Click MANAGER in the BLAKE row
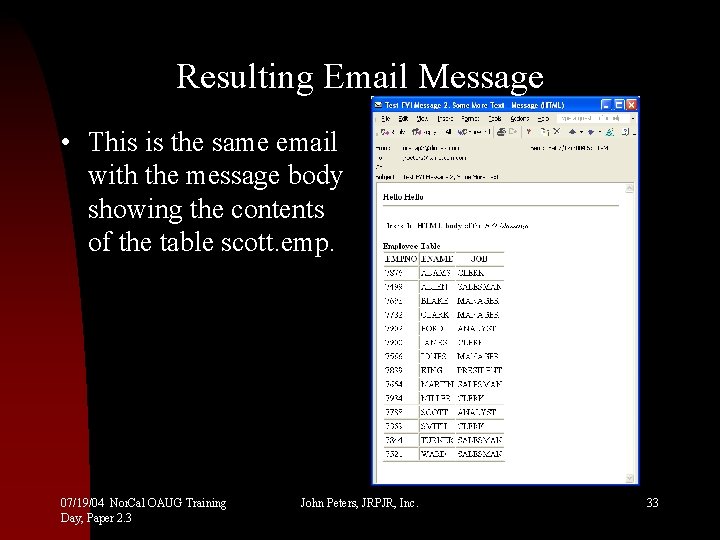The height and width of the screenshot is (540, 720). 478,301
